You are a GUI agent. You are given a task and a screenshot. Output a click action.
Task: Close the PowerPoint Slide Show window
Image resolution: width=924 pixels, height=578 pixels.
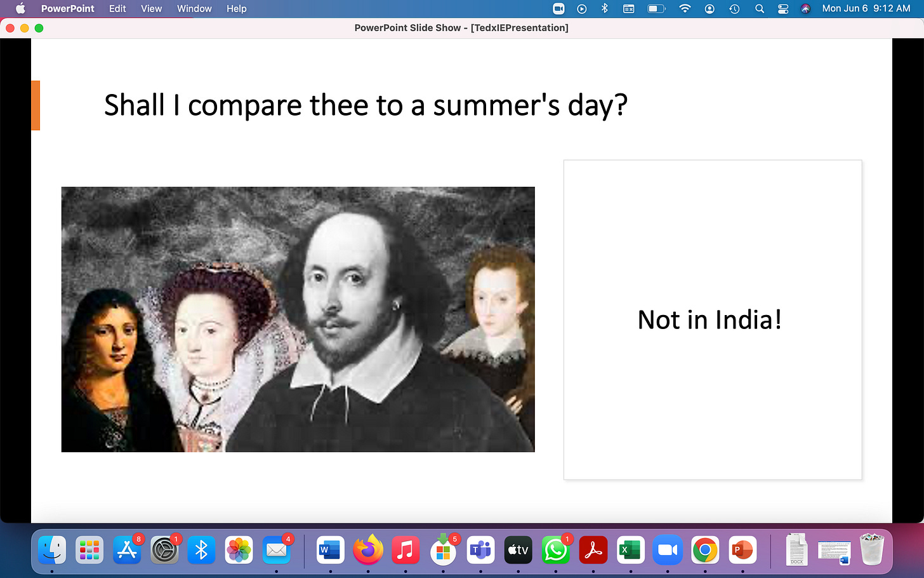[x=10, y=28]
